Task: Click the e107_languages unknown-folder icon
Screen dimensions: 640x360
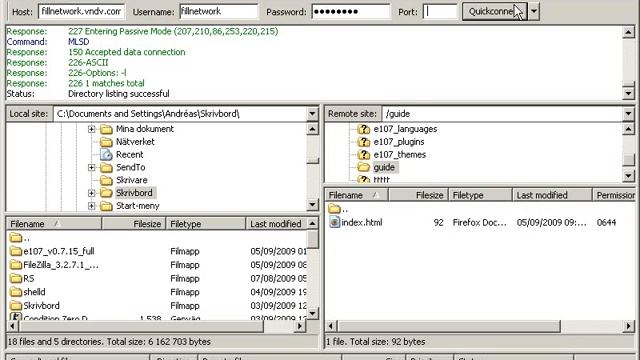Action: [363, 129]
